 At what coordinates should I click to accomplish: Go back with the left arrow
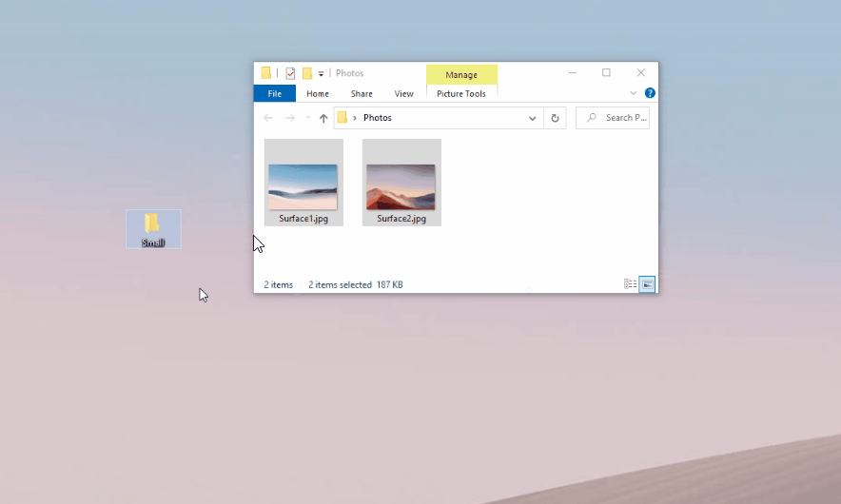(x=268, y=118)
